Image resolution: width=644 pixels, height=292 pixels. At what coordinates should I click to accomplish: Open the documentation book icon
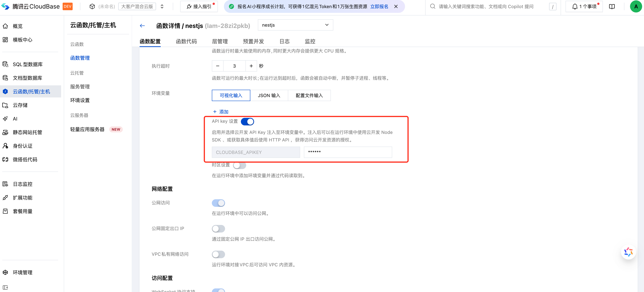click(612, 7)
